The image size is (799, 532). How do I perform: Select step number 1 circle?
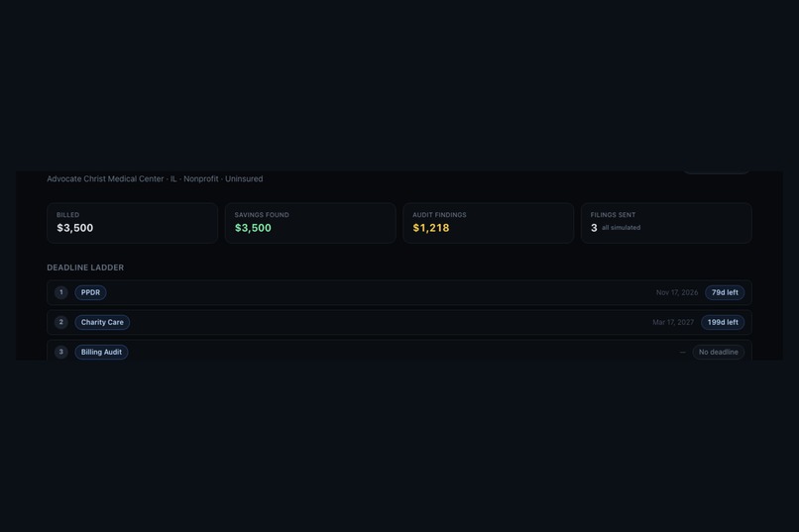pyautogui.click(x=61, y=292)
